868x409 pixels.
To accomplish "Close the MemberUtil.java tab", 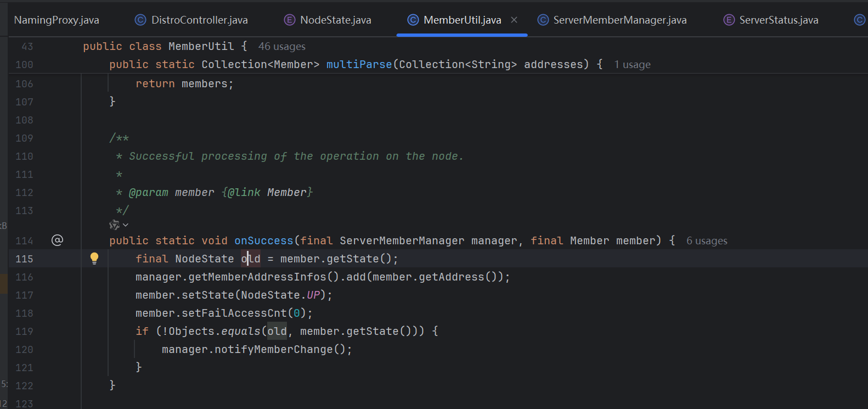I will 514,20.
